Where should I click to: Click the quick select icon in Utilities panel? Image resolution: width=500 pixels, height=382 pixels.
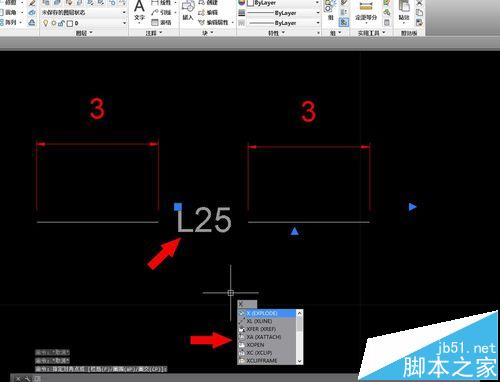pyautogui.click(x=387, y=13)
